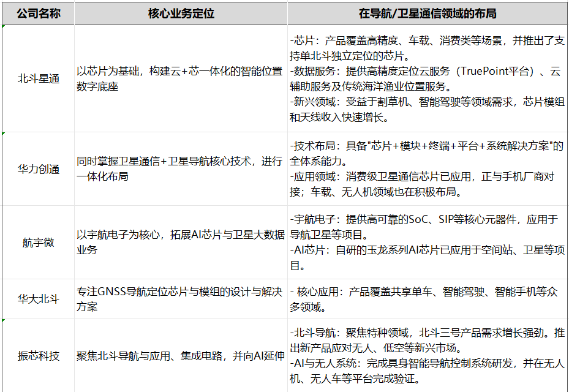Click the layout cell about 共享单车 coverage
The width and height of the screenshot is (569, 392).
[x=427, y=299]
